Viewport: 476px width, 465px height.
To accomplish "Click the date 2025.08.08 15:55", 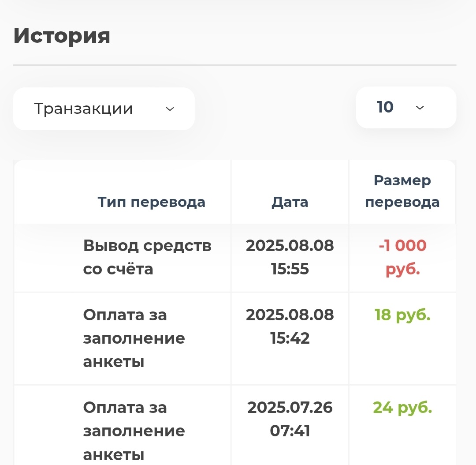I will (290, 257).
